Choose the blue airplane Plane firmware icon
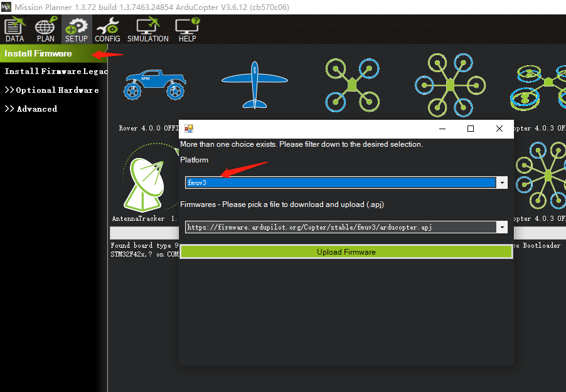The height and width of the screenshot is (392, 566). coord(255,85)
